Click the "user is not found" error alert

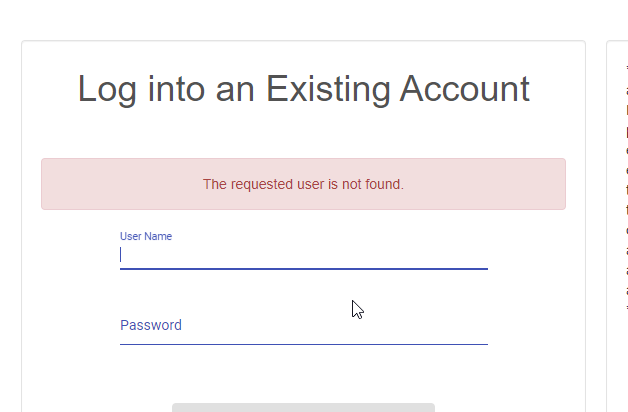tap(303, 184)
